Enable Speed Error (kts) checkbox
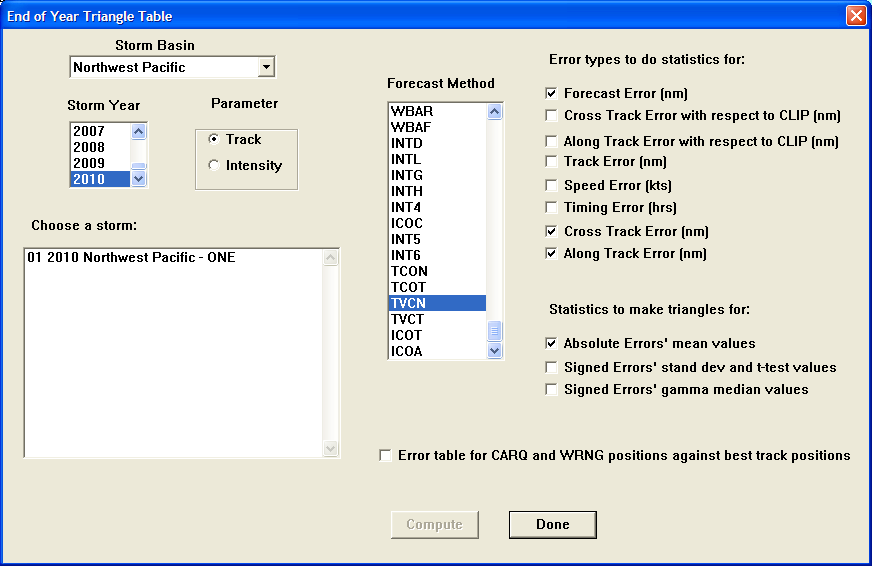 coord(551,185)
